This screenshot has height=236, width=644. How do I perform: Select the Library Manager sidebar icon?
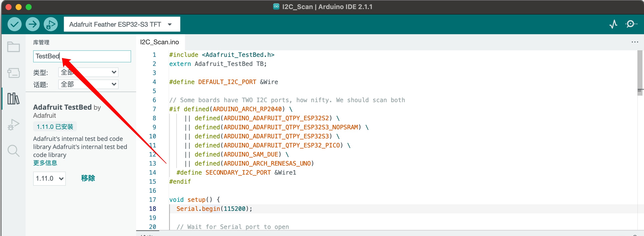tap(14, 99)
